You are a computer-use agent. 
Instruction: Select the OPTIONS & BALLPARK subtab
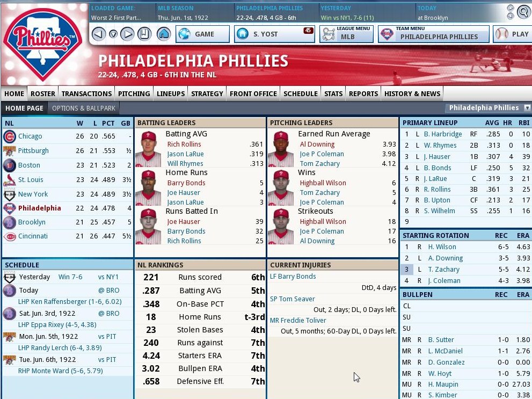tap(83, 108)
